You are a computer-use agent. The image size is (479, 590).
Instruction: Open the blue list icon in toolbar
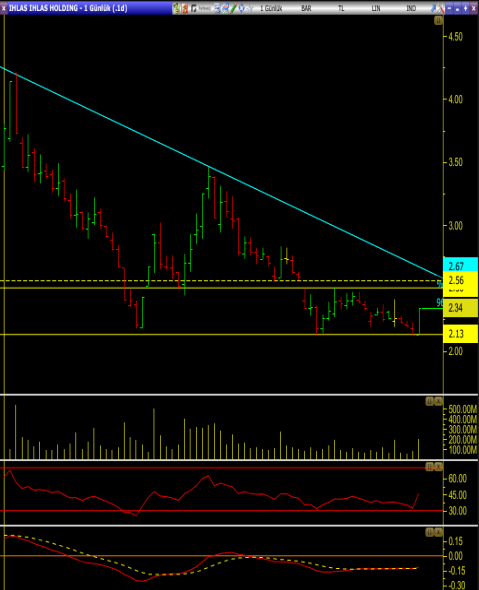[217, 8]
